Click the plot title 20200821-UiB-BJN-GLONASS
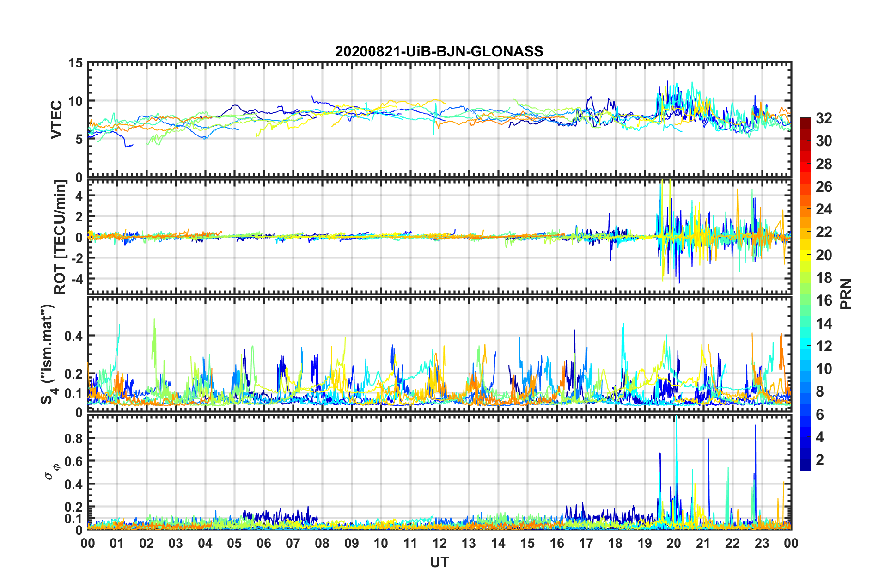This screenshot has height=588, width=879. (439, 51)
